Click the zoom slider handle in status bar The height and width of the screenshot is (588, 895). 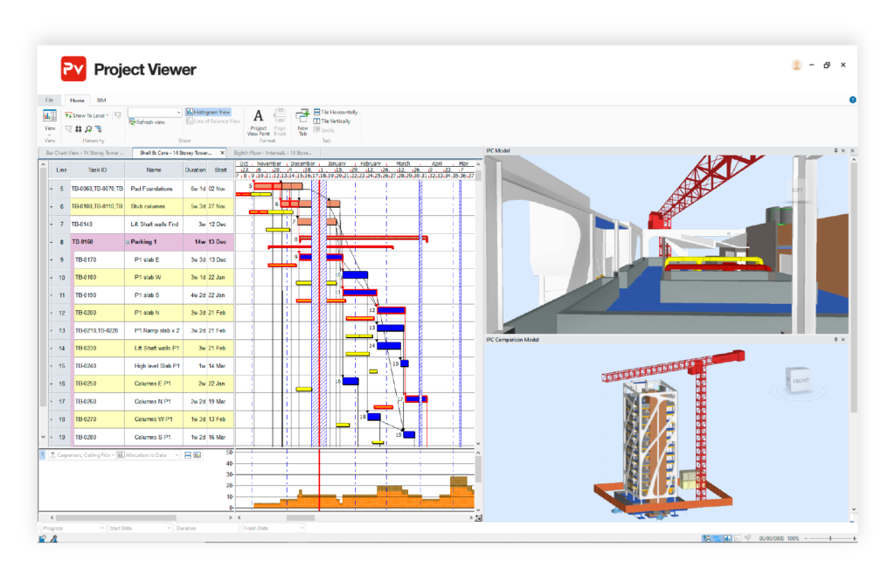(x=830, y=538)
